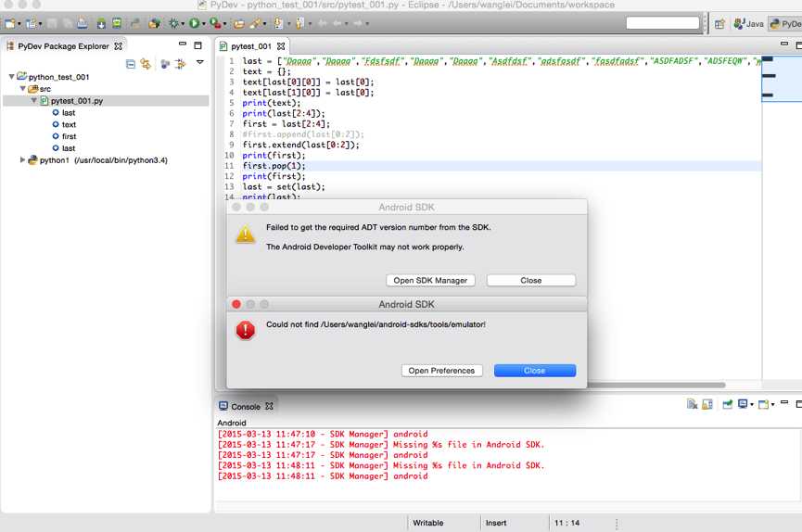
Task: Click the 'Insert' status bar entry
Action: (x=496, y=523)
